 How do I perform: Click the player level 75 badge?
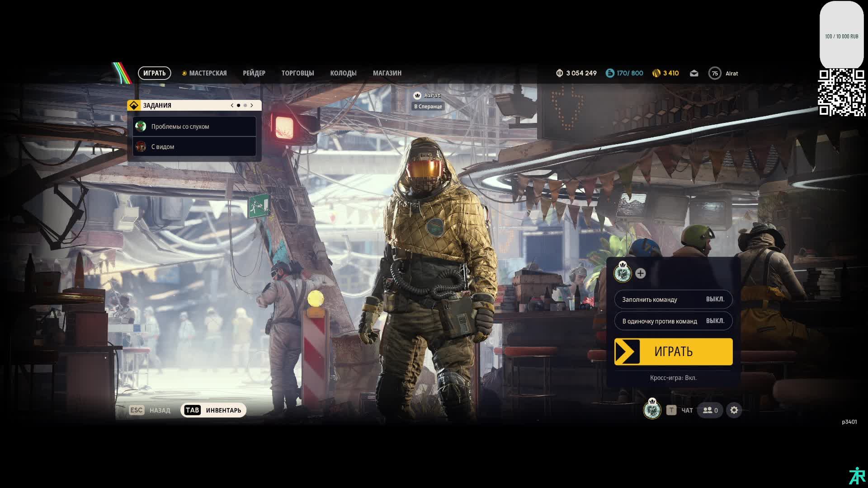click(x=715, y=73)
